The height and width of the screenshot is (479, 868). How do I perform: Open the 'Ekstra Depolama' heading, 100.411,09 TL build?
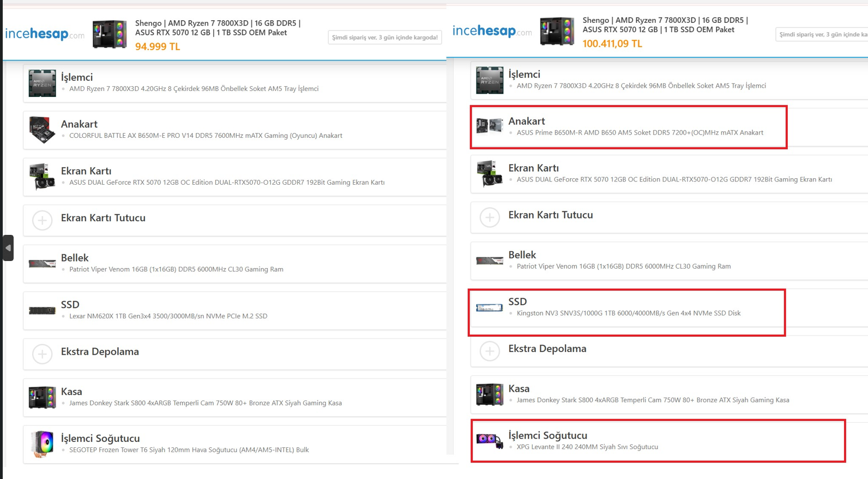[547, 348]
